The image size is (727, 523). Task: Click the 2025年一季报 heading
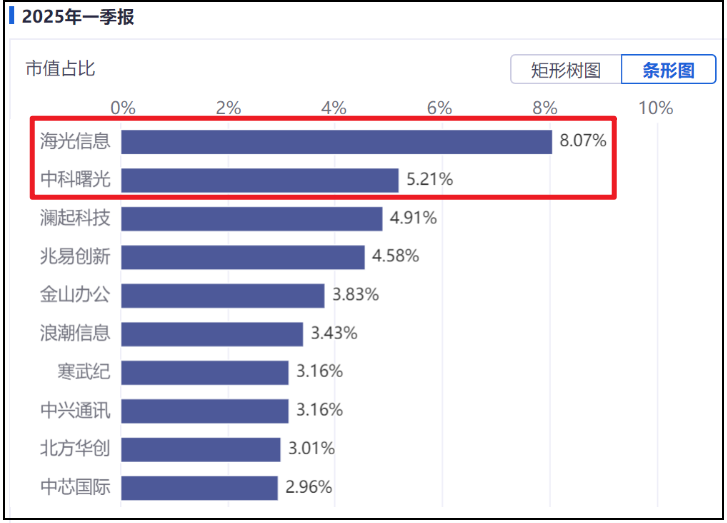[78, 17]
